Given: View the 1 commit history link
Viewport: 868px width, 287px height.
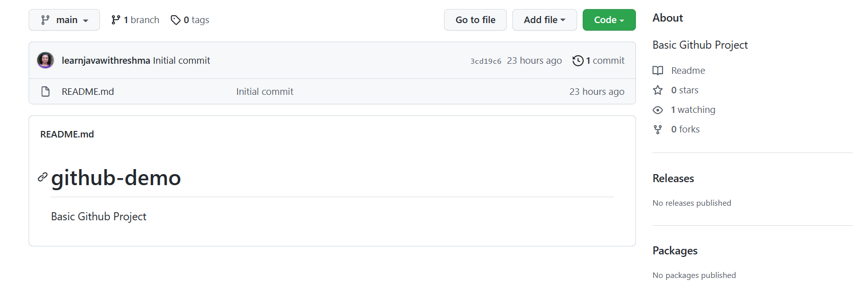Looking at the screenshot, I should 605,60.
